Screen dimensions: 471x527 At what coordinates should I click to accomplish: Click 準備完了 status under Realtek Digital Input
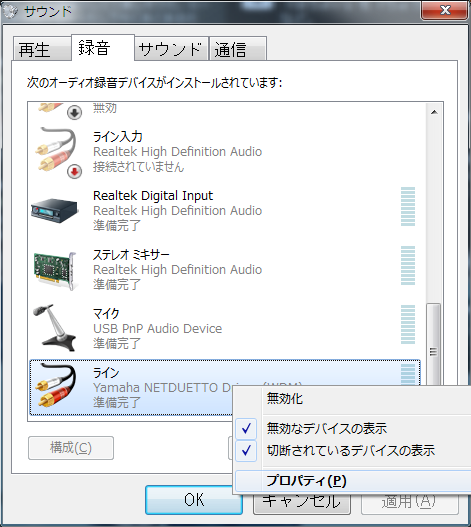(x=116, y=225)
